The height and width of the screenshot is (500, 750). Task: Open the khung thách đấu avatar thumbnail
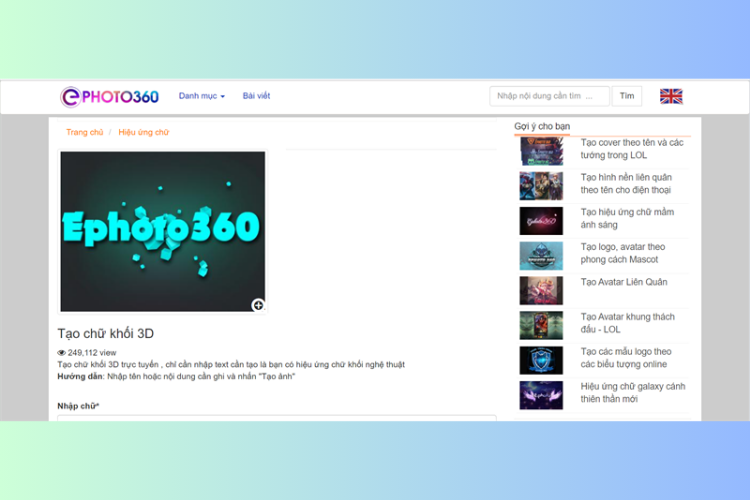click(x=541, y=325)
